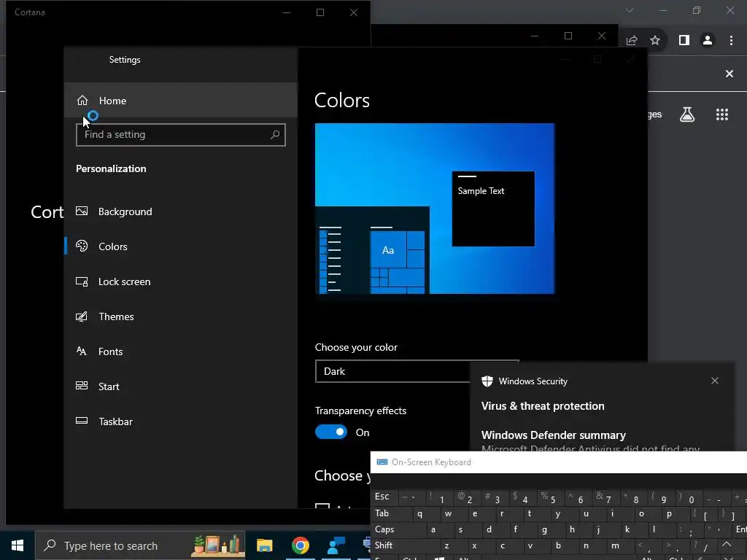Click the Home house icon in Settings
This screenshot has height=560, width=747.
tap(82, 101)
